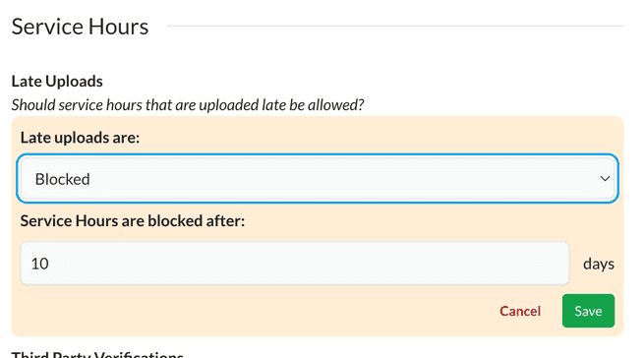The image size is (644, 358).
Task: Click the red Cancel text
Action: point(520,311)
